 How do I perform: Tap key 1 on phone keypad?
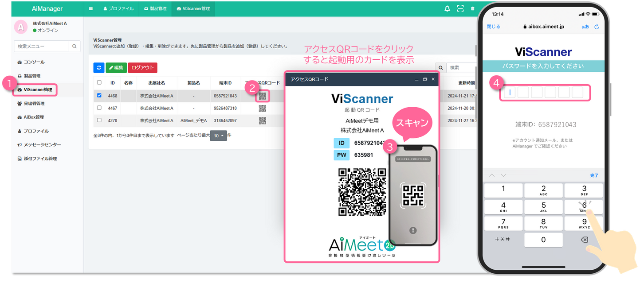(503, 190)
